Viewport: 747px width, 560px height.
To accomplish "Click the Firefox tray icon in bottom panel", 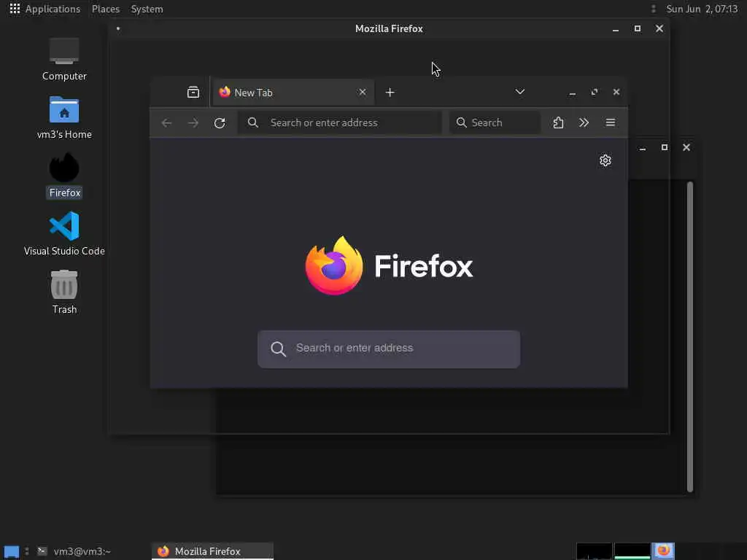I will 663,551.
